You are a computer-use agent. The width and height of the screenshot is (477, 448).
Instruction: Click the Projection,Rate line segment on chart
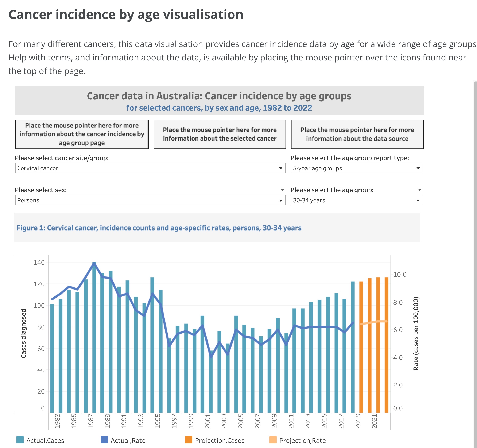click(374, 322)
